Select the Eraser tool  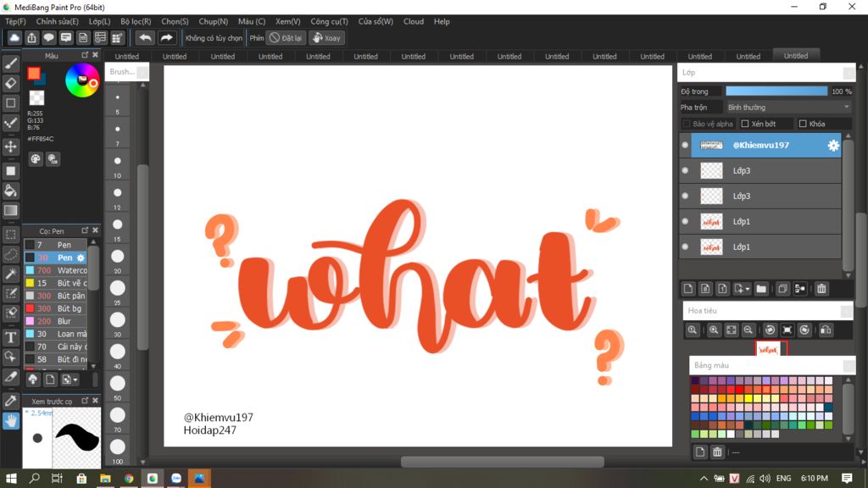10,84
